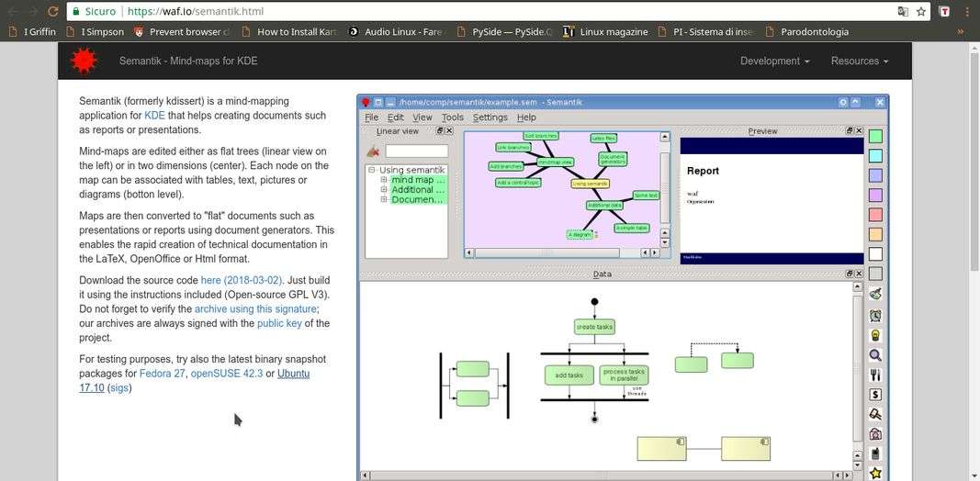Select the dollar sign flag icon
Screen dimensions: 980x481
pos(875,395)
